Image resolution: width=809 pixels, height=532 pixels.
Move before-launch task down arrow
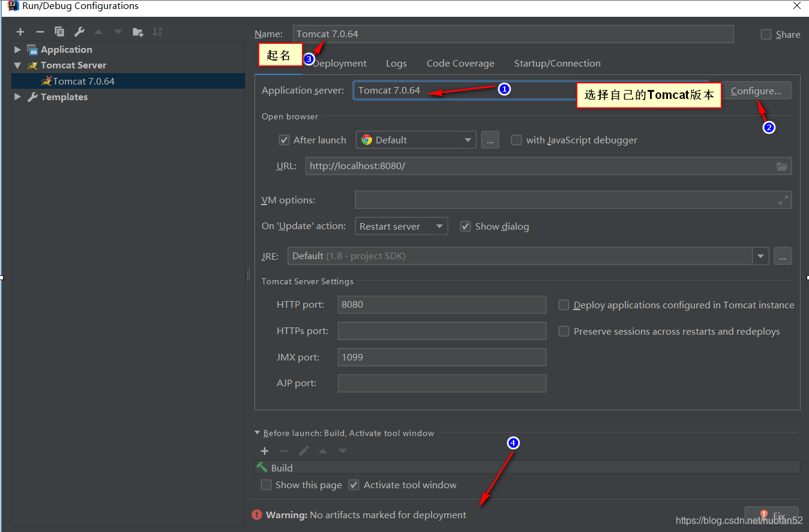pos(342,451)
